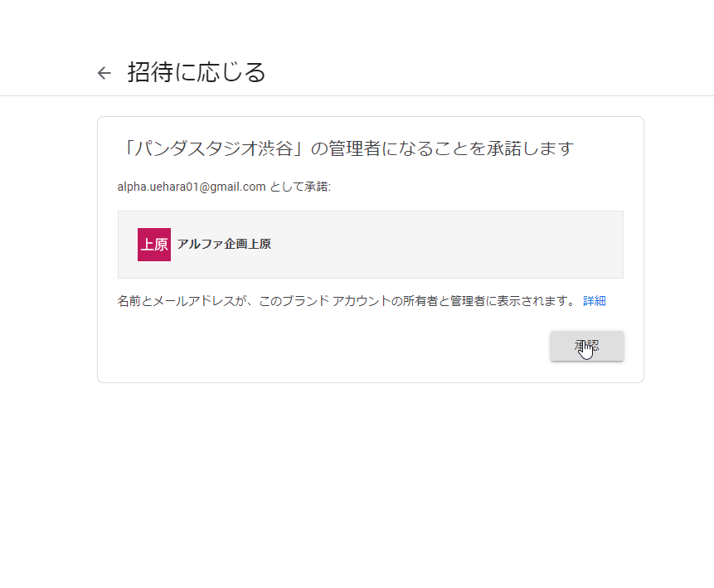Click the パンダスタジオ渋谷 name in heading
The height and width of the screenshot is (588, 714).
click(x=214, y=148)
